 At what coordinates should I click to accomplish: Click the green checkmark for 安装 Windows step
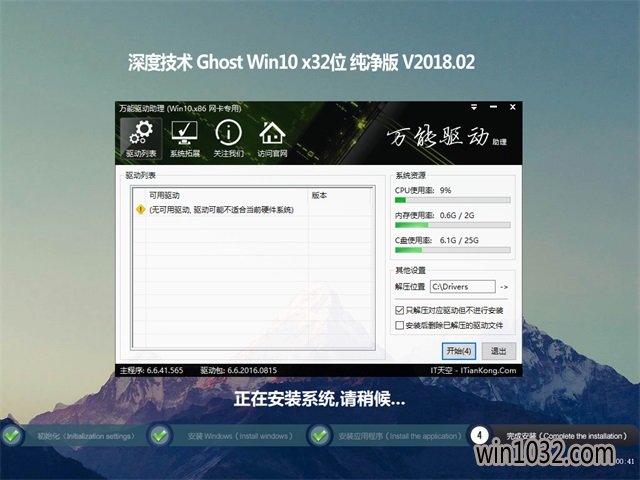pyautogui.click(x=160, y=435)
